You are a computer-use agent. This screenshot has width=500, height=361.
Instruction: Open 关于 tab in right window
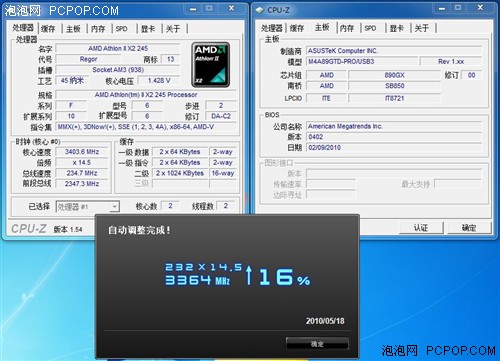(x=422, y=28)
